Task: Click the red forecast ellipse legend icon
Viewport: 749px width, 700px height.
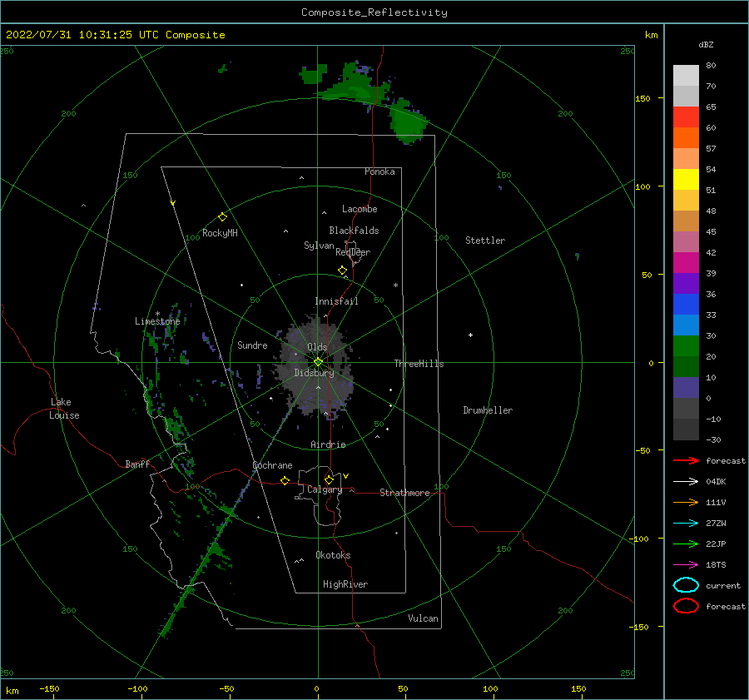Action: click(x=686, y=606)
